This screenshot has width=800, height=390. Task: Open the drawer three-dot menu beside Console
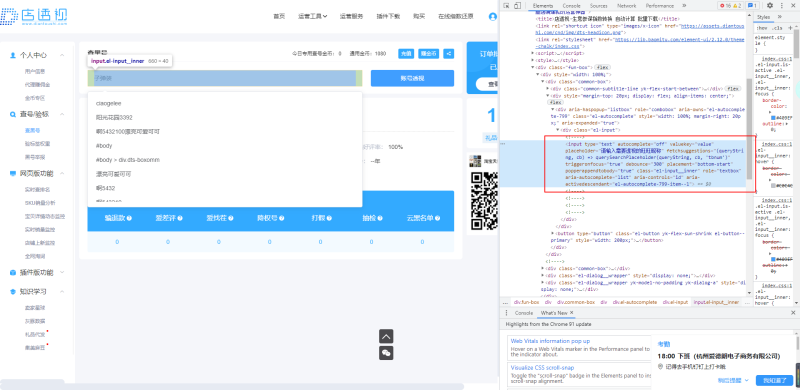click(x=506, y=312)
